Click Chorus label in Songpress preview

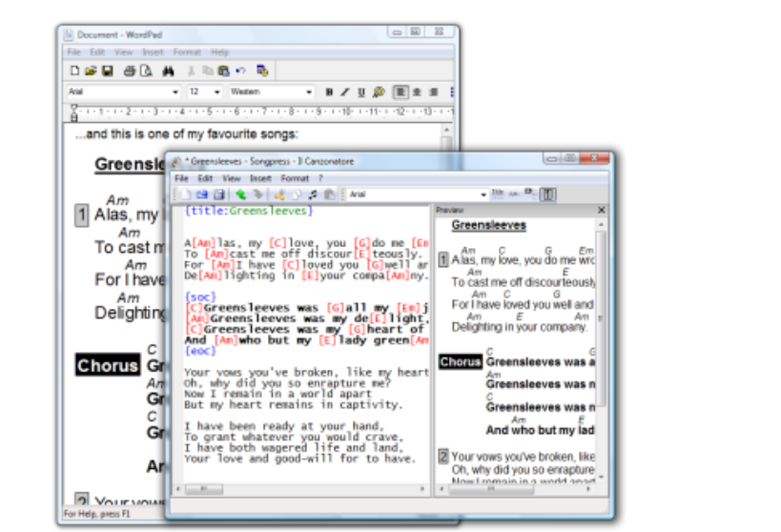(461, 361)
